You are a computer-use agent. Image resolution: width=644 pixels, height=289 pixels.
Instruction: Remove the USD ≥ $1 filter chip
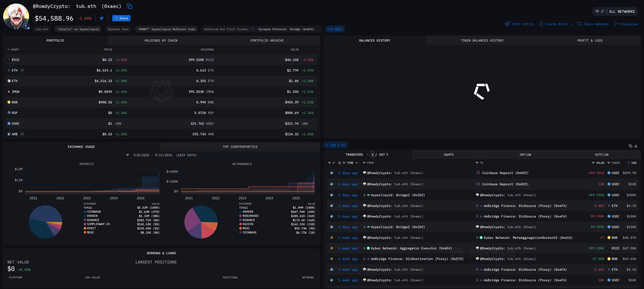click(x=327, y=145)
